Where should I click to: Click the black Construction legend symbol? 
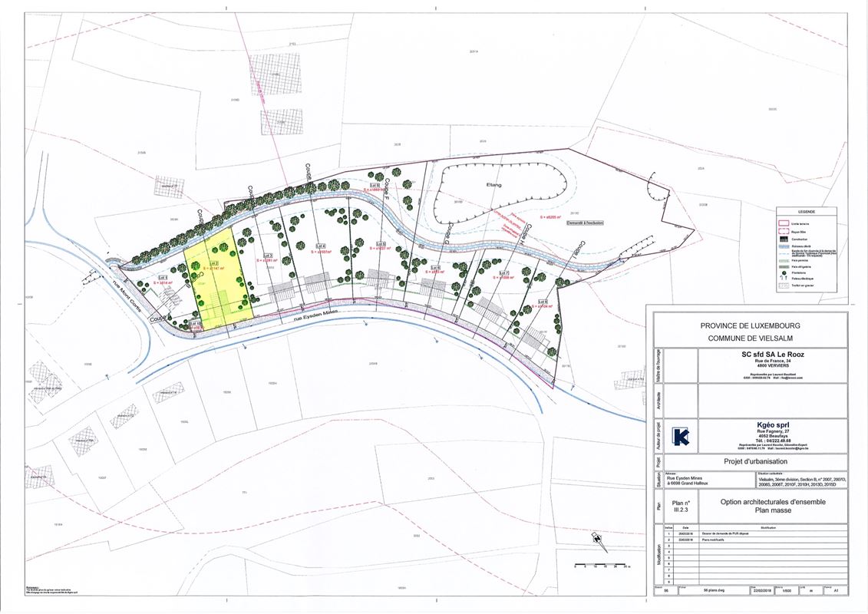(784, 239)
